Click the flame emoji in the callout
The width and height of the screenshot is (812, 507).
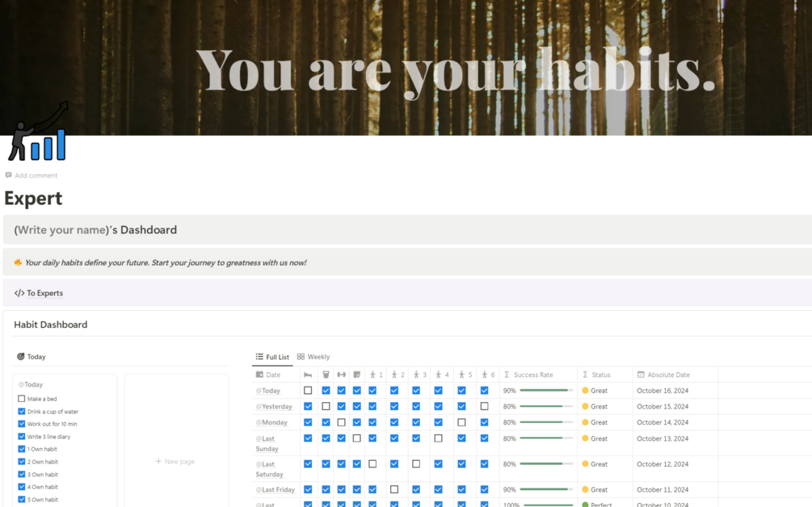click(18, 262)
